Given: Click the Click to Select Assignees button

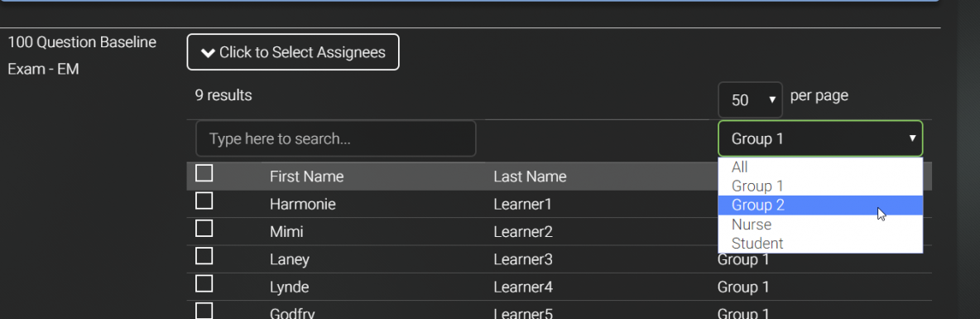Looking at the screenshot, I should [x=292, y=52].
